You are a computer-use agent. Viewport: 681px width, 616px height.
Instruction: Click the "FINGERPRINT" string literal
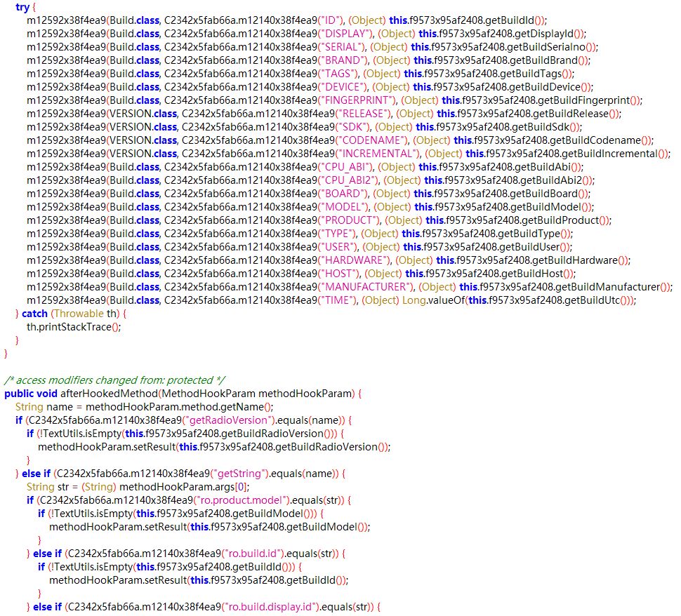[357, 100]
